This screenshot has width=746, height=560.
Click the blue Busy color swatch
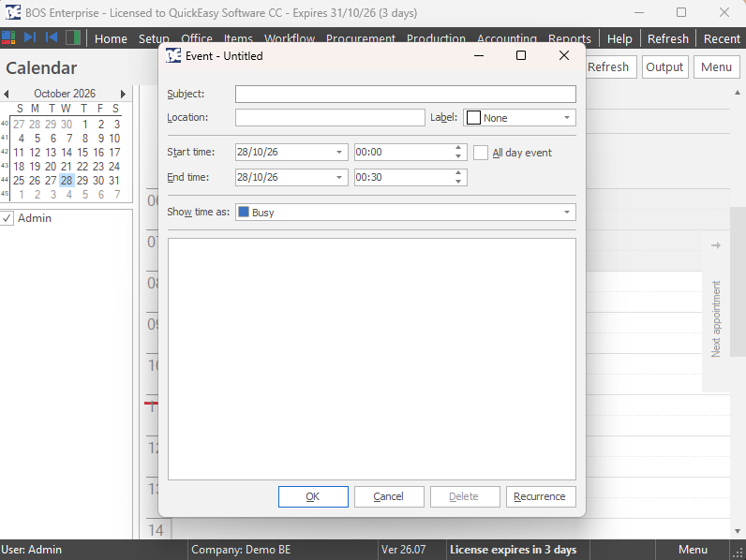244,212
